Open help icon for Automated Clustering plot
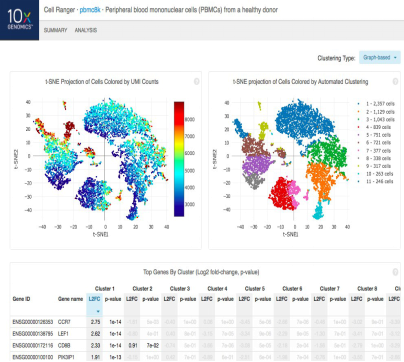 pos(395,81)
